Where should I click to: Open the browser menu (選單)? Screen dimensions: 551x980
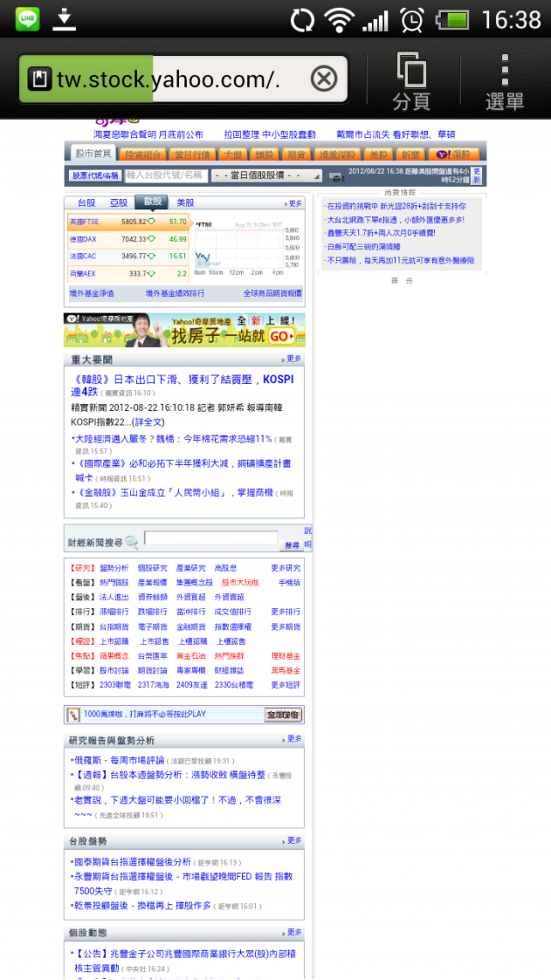(x=505, y=81)
